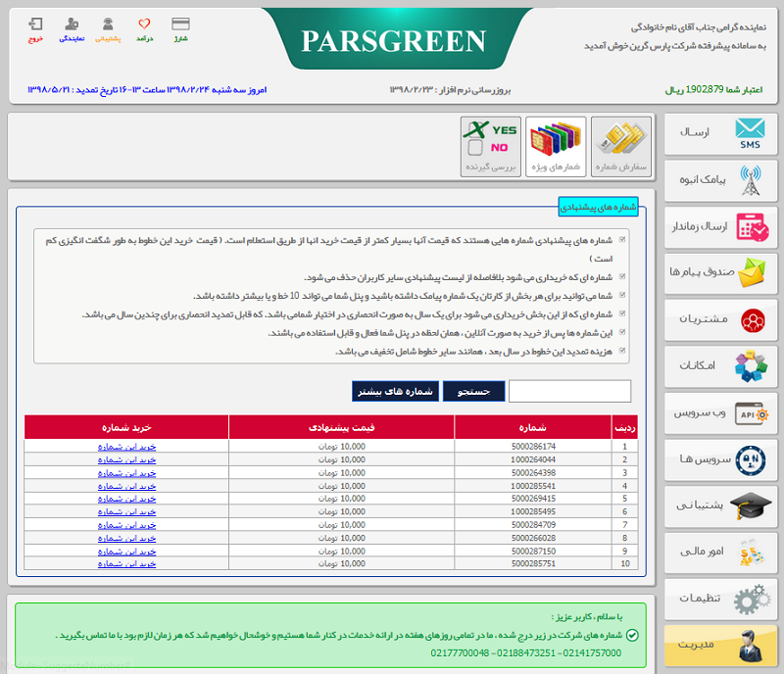Click the green check icon in notice
The width and height of the screenshot is (784, 674).
coord(632,636)
